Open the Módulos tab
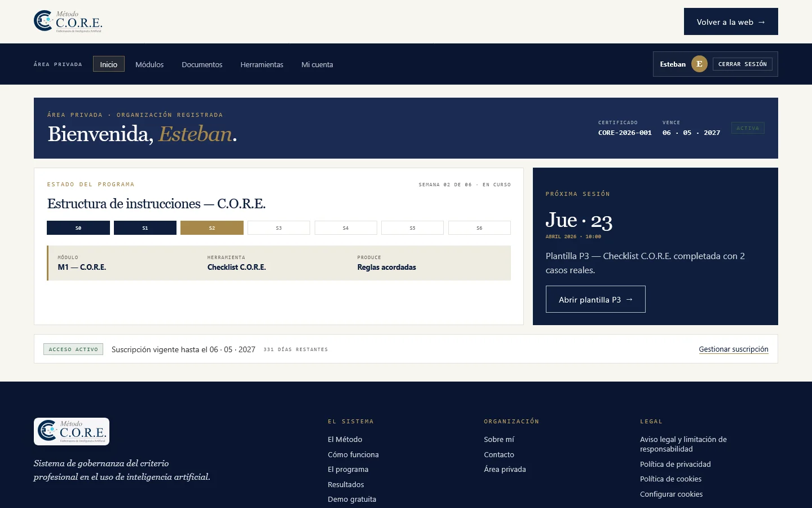 pyautogui.click(x=149, y=64)
